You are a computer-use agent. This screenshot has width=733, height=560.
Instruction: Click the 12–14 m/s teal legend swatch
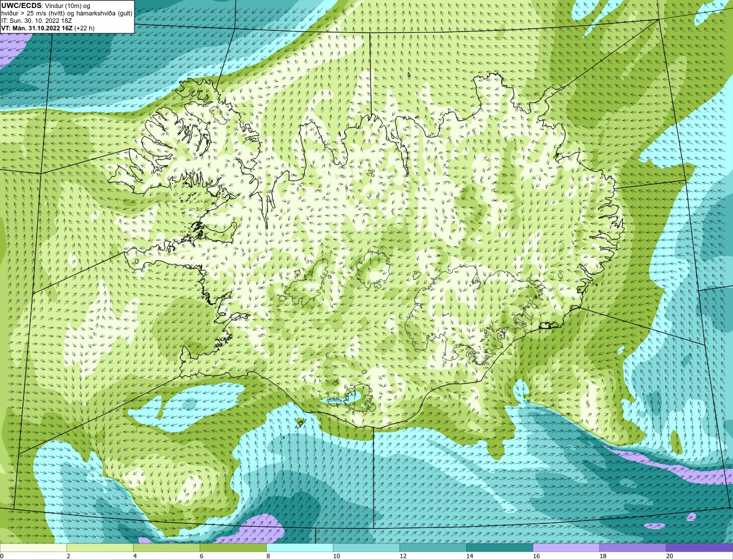coord(433,547)
